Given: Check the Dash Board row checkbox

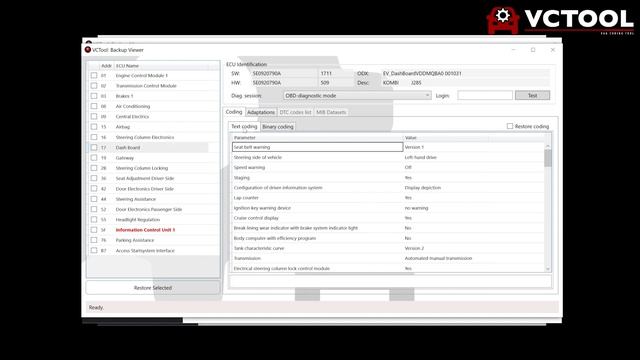Looking at the screenshot, I should (x=94, y=147).
